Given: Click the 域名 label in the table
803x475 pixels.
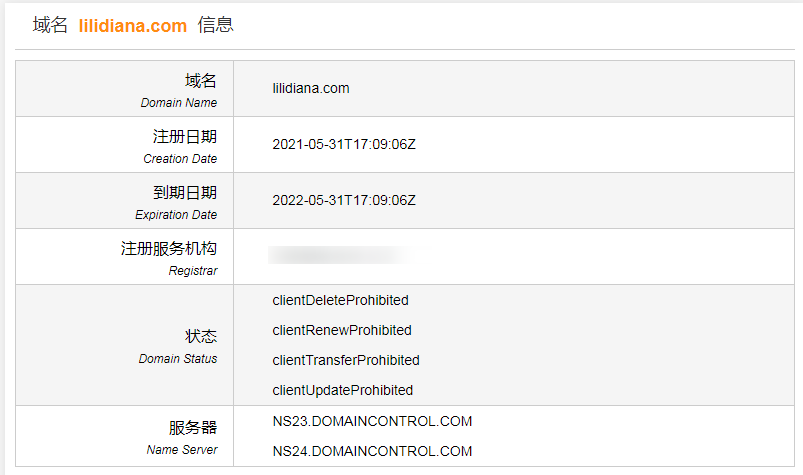Looking at the screenshot, I should click(x=200, y=81).
